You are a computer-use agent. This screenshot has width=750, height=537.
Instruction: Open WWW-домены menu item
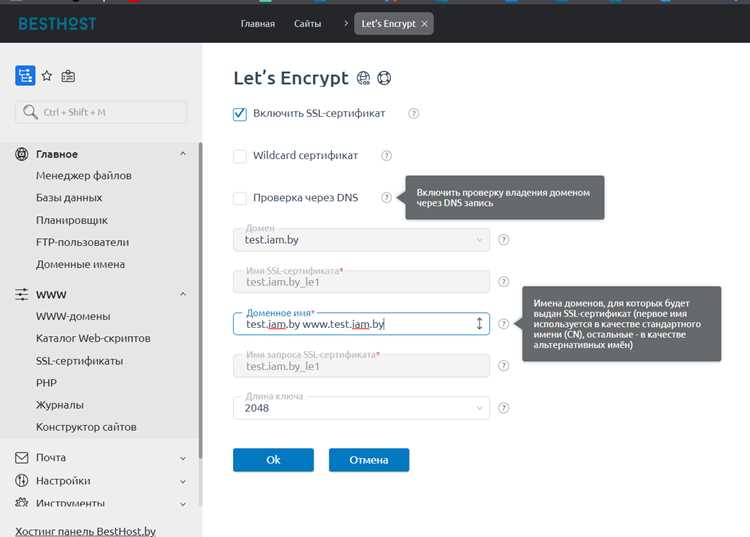pyautogui.click(x=73, y=316)
